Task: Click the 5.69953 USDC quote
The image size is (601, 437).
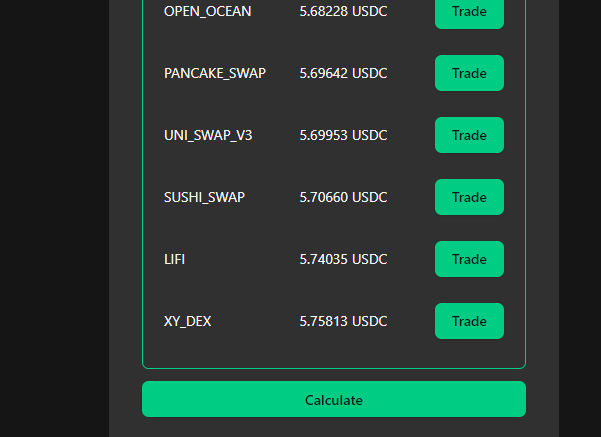Action: click(x=343, y=135)
